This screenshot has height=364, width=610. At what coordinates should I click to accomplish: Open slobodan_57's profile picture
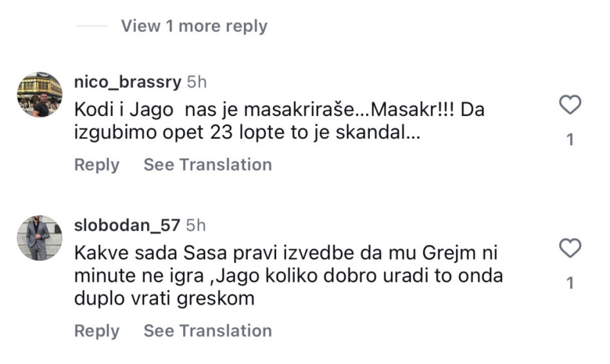click(x=39, y=237)
